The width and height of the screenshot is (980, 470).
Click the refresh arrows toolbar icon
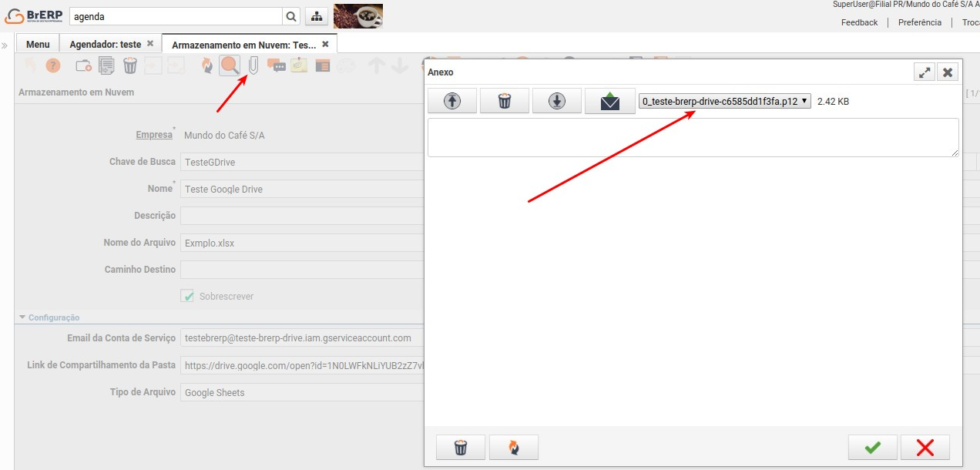tap(206, 66)
